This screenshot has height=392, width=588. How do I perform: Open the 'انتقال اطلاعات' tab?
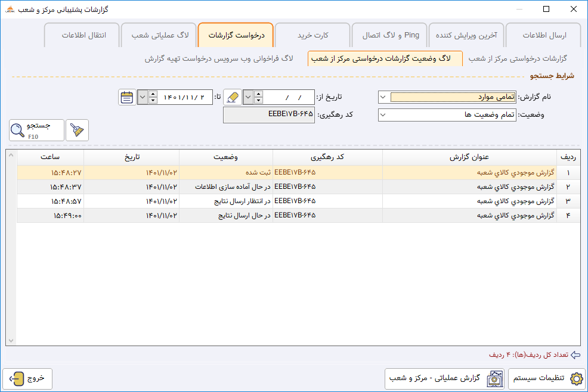point(82,35)
